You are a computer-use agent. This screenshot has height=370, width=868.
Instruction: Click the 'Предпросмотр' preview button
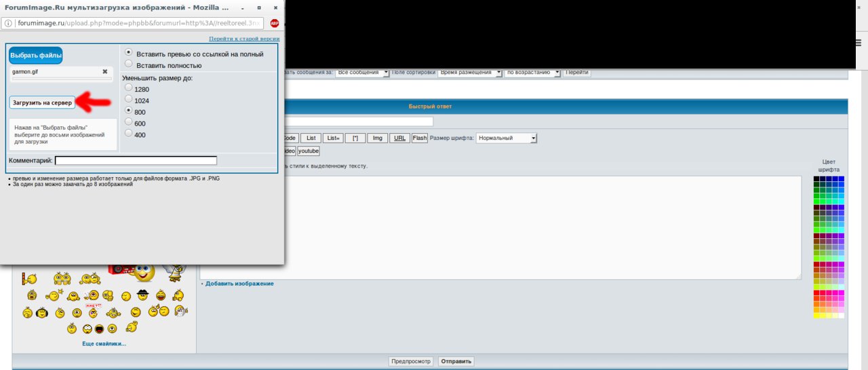412,361
